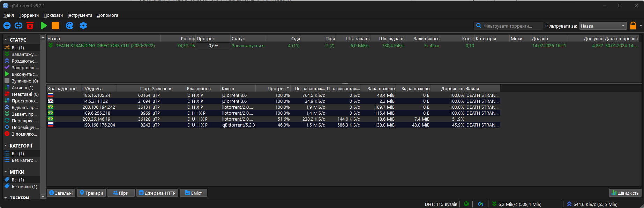Click the connection status globe in the status bar
Viewport: 644px width, 208px height.
[x=466, y=204]
